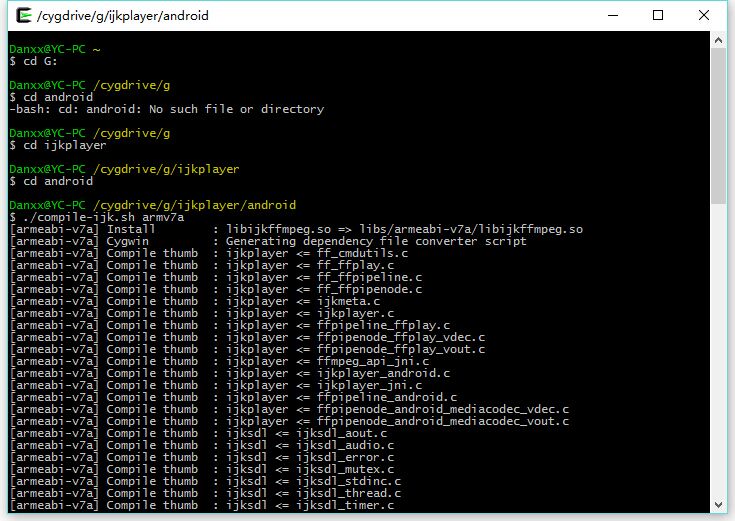This screenshot has height=521, width=735.
Task: Click the ffpipeline_android.c file name
Action: [387, 398]
